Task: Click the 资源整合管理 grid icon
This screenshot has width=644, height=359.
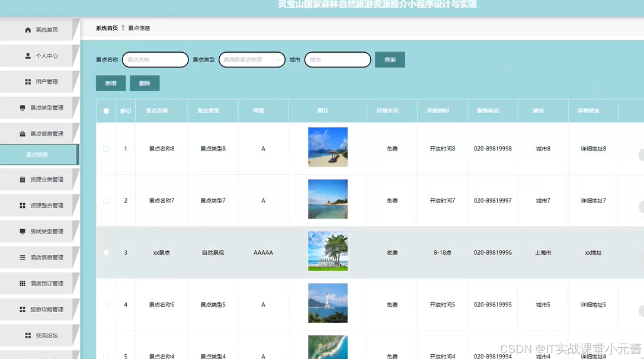Action: click(x=23, y=206)
